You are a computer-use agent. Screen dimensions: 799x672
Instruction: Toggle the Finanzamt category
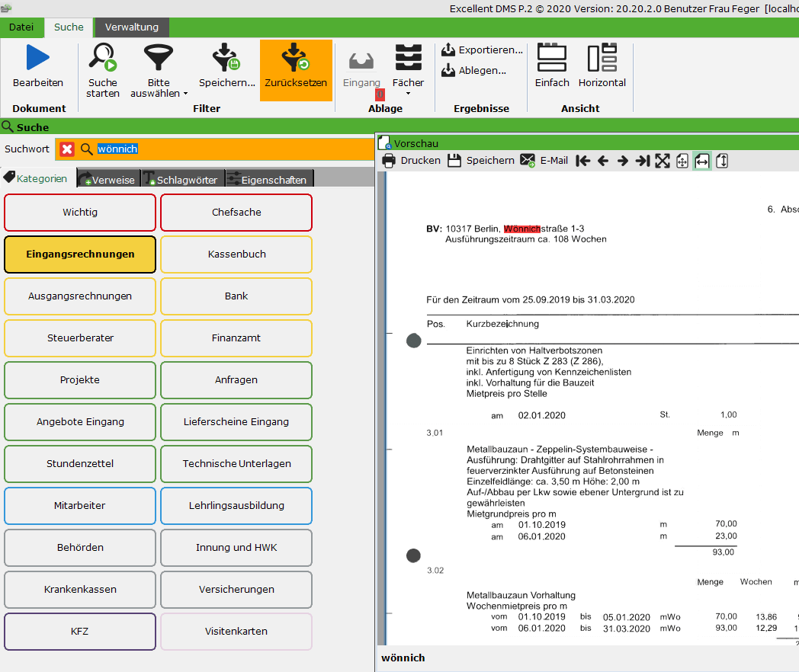coord(236,338)
